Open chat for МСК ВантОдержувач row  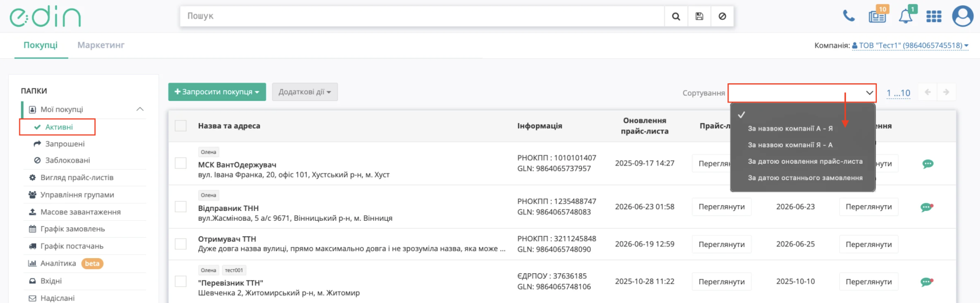[928, 164]
